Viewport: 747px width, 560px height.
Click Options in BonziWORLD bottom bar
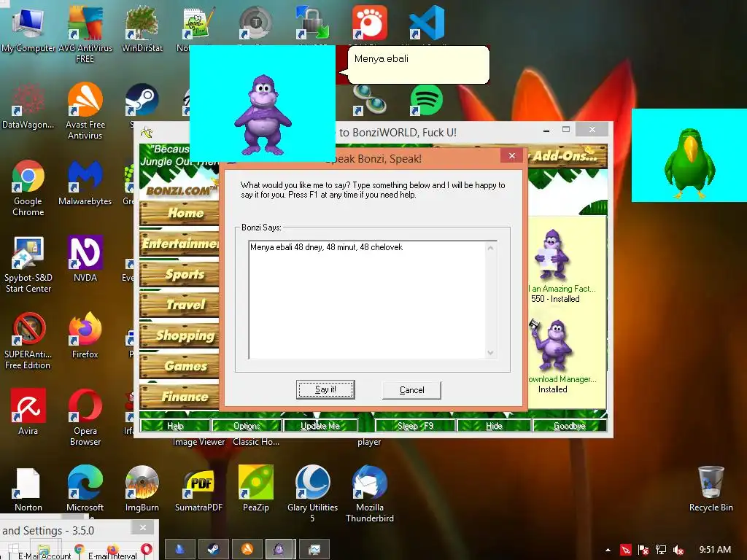(x=247, y=426)
